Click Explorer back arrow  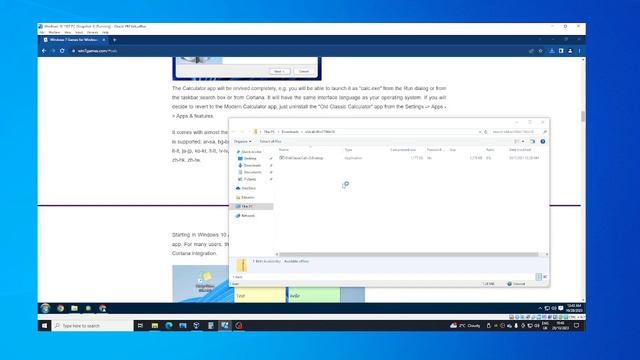234,132
